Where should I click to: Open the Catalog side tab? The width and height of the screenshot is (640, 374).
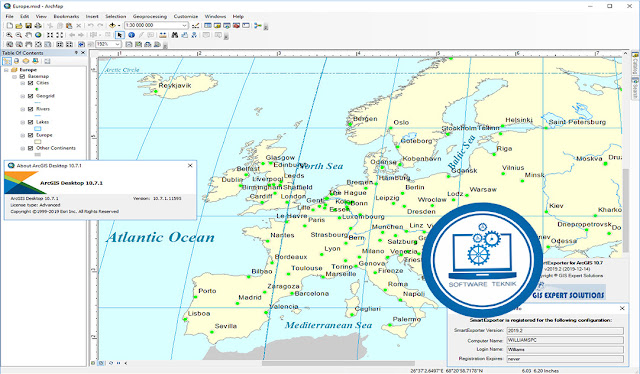[636, 63]
